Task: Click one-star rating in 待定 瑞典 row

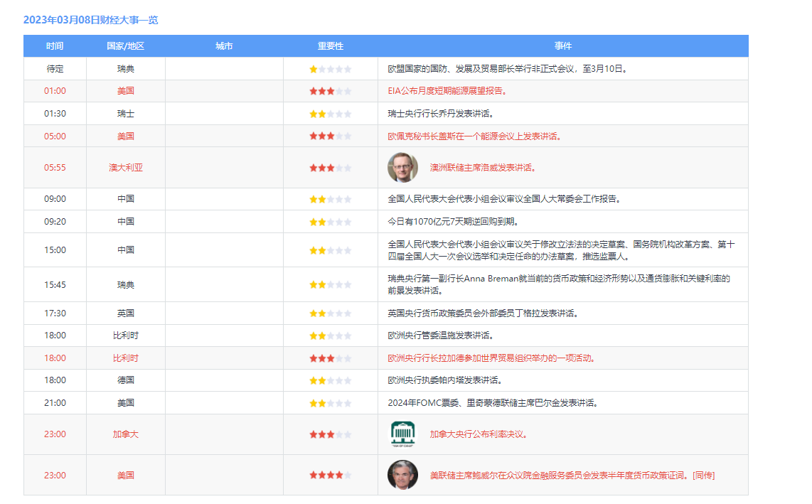Action: point(331,69)
